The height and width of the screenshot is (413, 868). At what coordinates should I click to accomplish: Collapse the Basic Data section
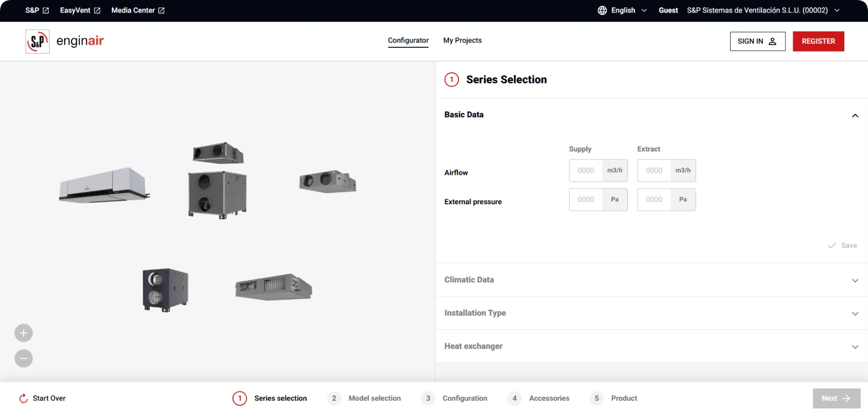[x=855, y=115]
